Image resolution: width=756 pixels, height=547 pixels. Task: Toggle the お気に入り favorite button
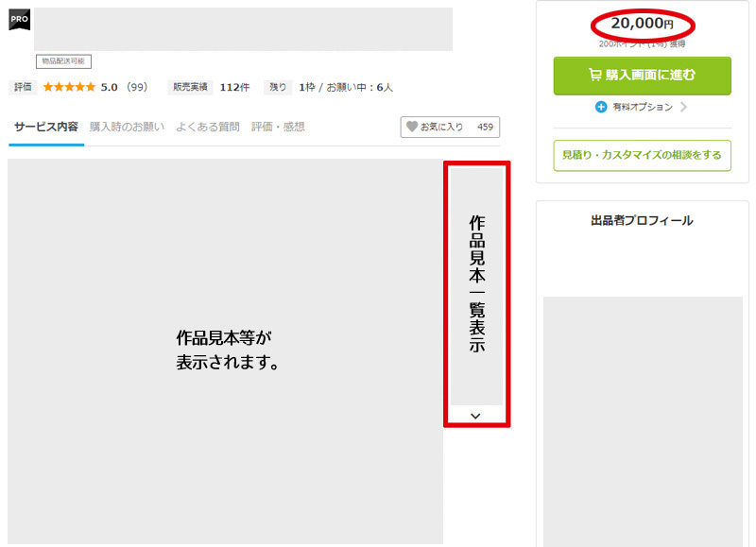[x=450, y=127]
